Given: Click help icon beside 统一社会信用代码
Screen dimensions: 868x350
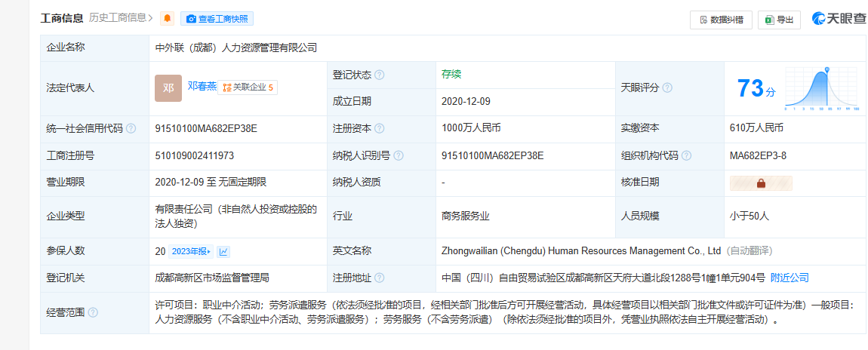Looking at the screenshot, I should pyautogui.click(x=131, y=128).
